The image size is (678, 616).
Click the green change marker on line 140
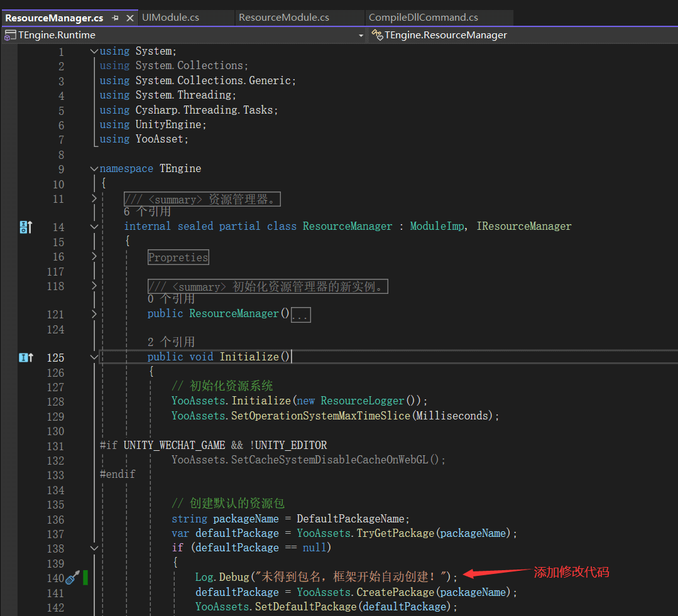click(85, 577)
